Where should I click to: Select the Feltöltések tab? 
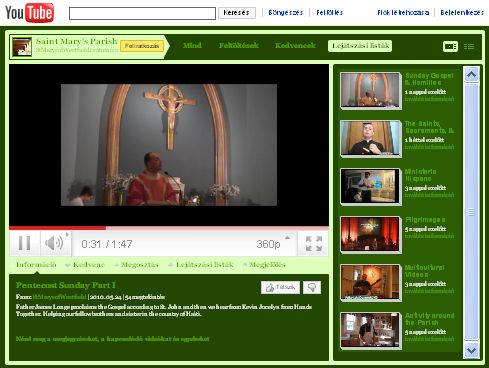coord(239,46)
